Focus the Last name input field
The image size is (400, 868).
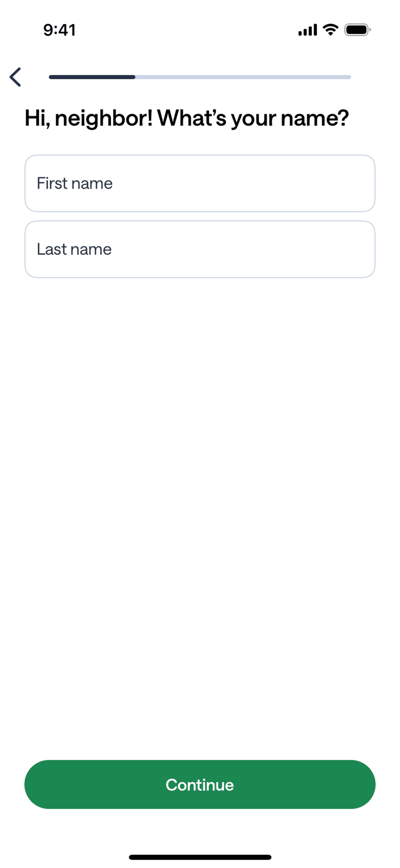click(x=200, y=249)
